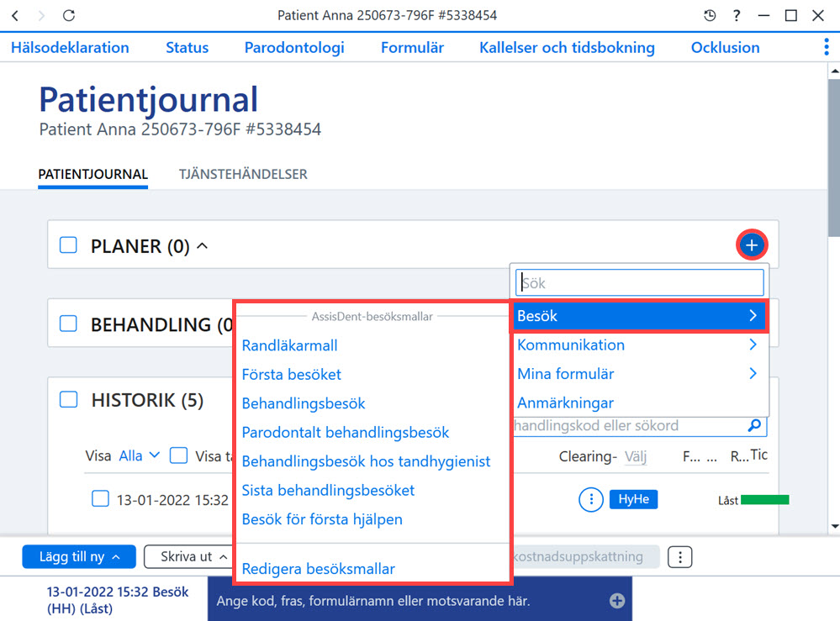Image resolution: width=840 pixels, height=621 pixels.
Task: Reload the page with the refresh icon
Action: click(x=69, y=15)
